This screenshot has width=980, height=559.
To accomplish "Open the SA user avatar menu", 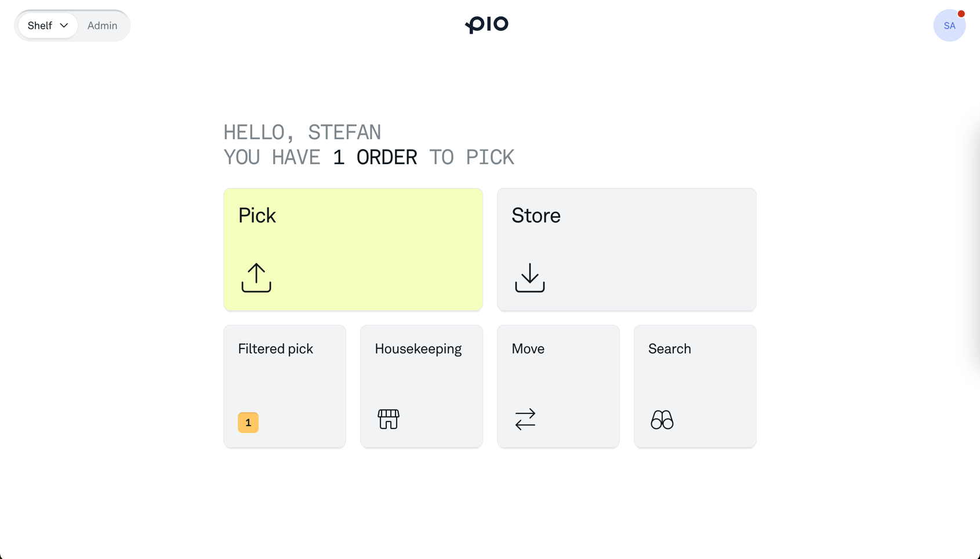I will [x=949, y=26].
